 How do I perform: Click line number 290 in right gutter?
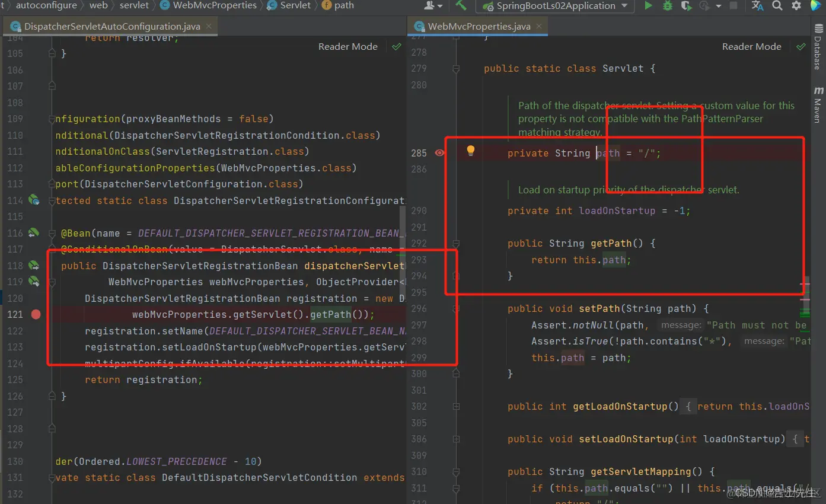point(419,210)
